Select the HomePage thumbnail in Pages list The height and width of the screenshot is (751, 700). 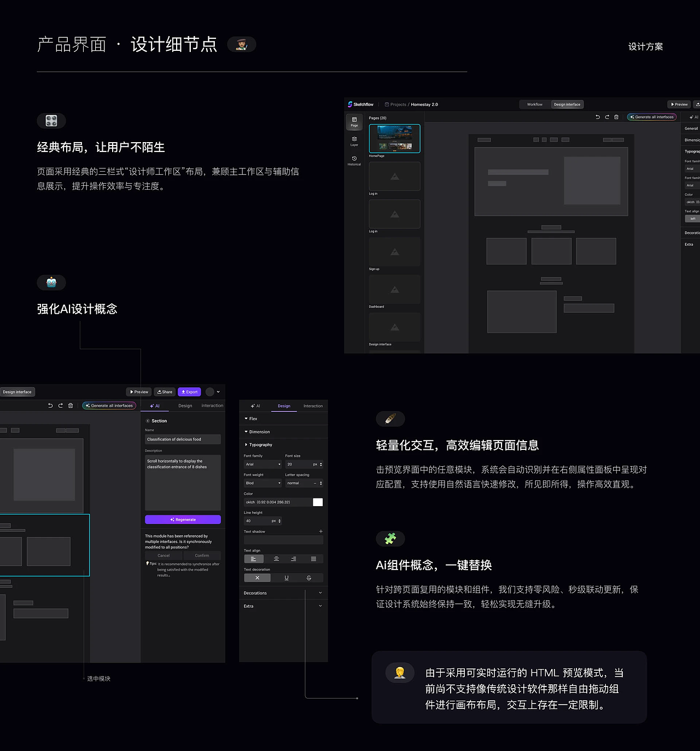click(x=394, y=138)
